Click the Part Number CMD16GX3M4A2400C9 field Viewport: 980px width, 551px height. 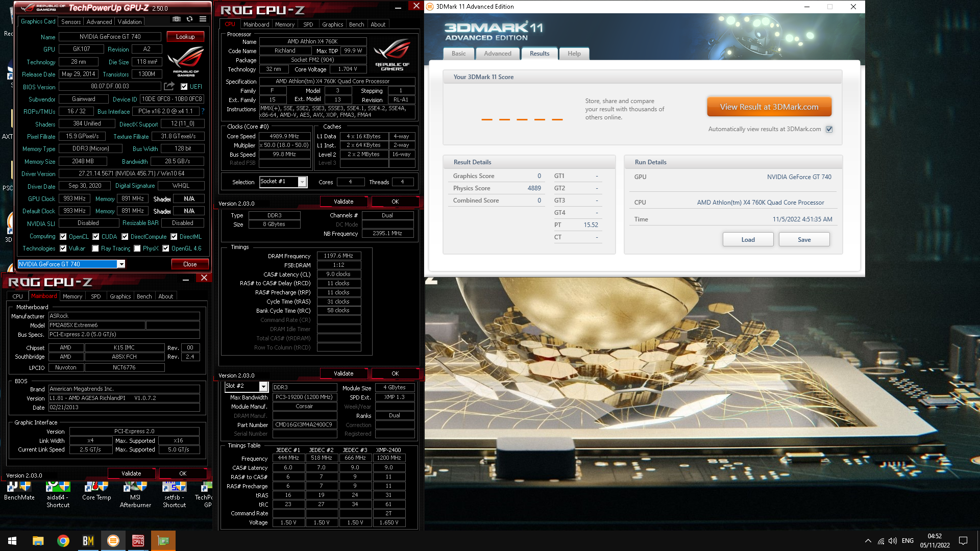tap(304, 425)
